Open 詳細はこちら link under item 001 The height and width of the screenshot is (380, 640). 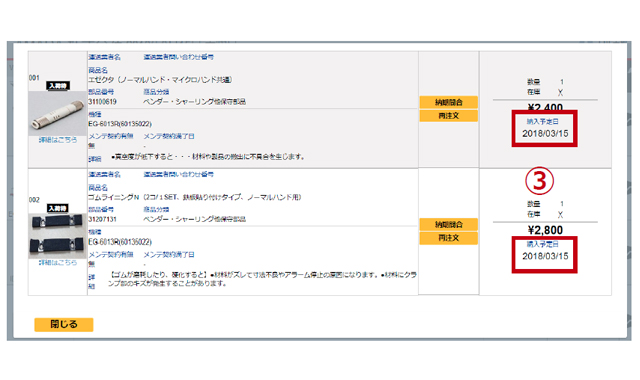[x=58, y=140]
